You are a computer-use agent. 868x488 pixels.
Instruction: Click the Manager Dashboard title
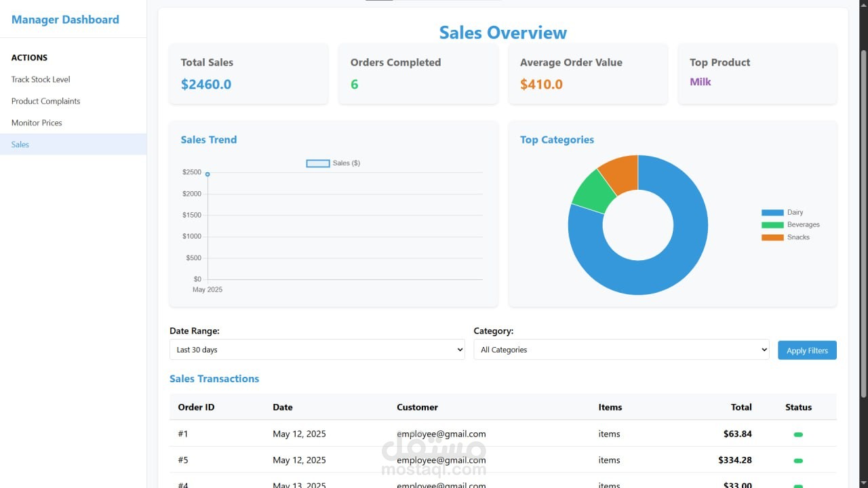click(65, 20)
